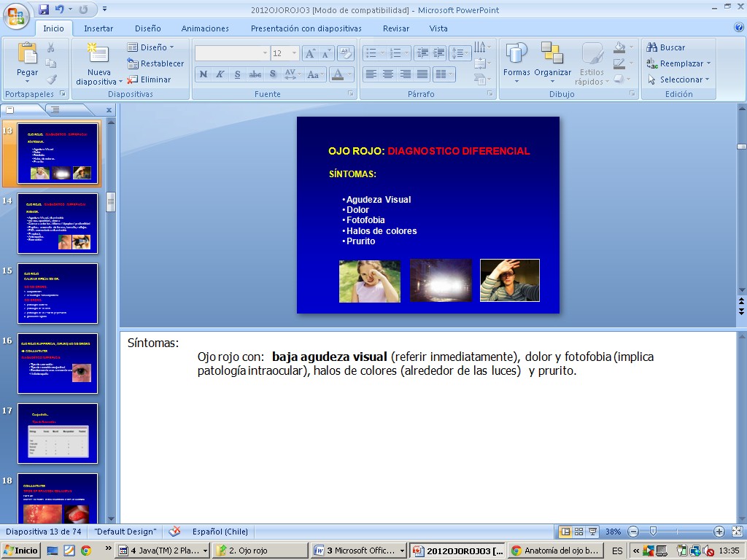747x560 pixels.
Task: Click the spell check status bar icon
Action: [174, 532]
